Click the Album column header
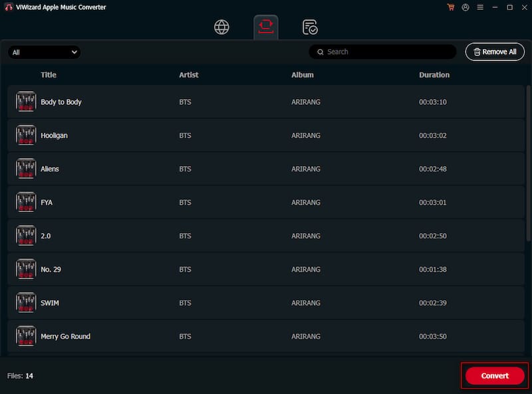This screenshot has height=394, width=532. (303, 75)
